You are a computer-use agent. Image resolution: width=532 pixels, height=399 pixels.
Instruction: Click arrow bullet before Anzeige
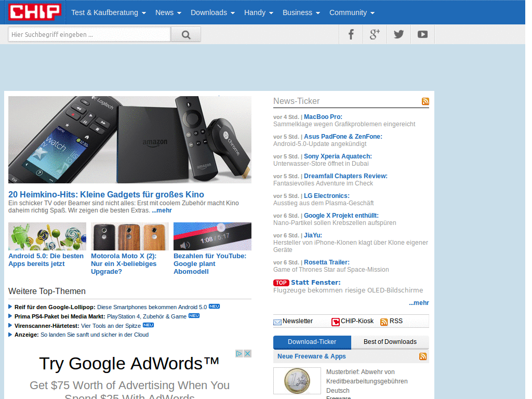pyautogui.click(x=10, y=335)
